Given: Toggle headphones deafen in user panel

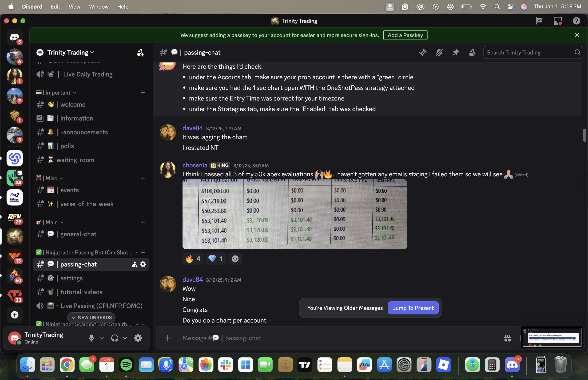Looking at the screenshot, I should pos(115,338).
